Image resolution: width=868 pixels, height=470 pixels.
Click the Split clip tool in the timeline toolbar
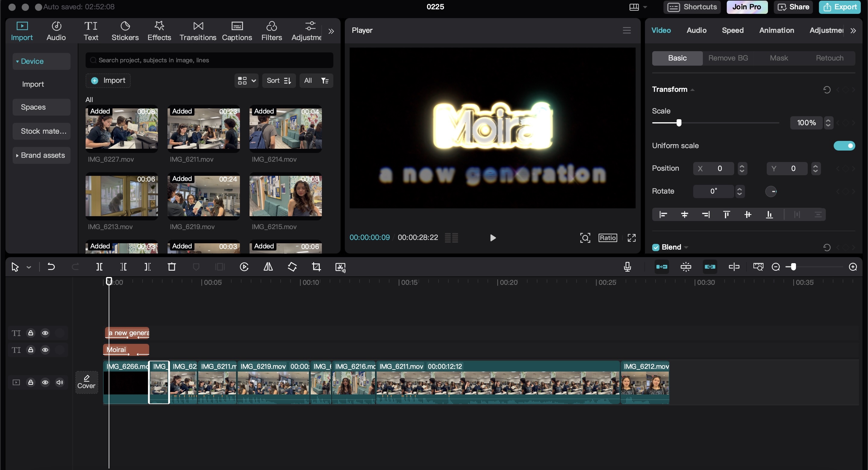point(99,267)
